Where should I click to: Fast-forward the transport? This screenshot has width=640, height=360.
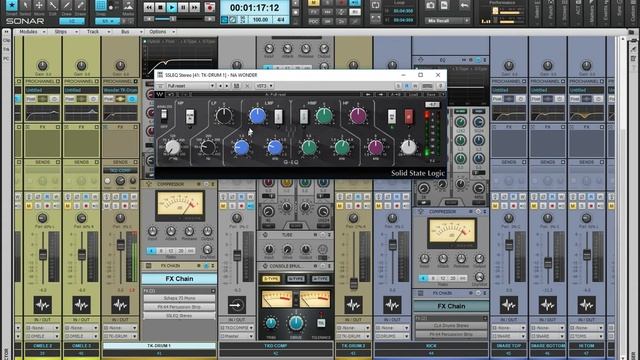tap(195, 7)
